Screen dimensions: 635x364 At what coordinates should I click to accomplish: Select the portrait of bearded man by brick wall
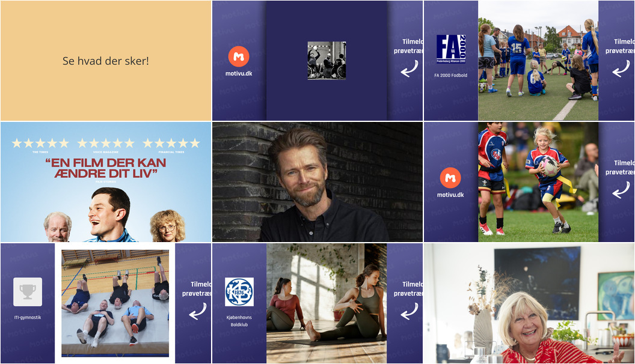(317, 182)
